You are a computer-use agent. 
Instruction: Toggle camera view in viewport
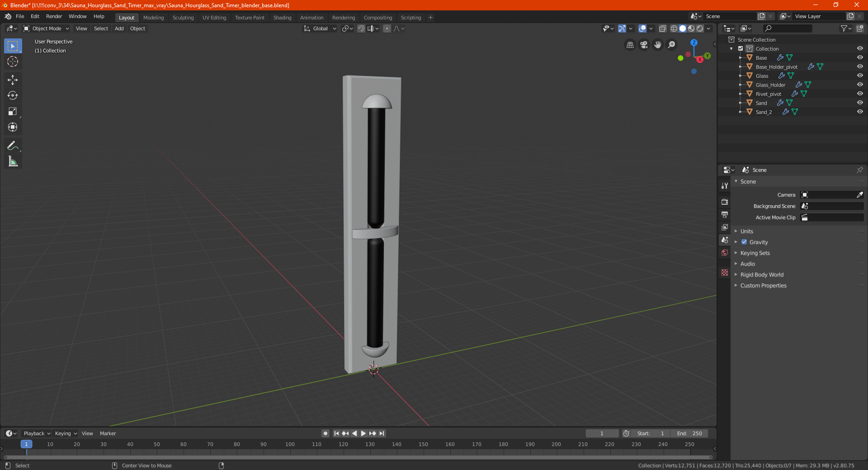tap(644, 45)
